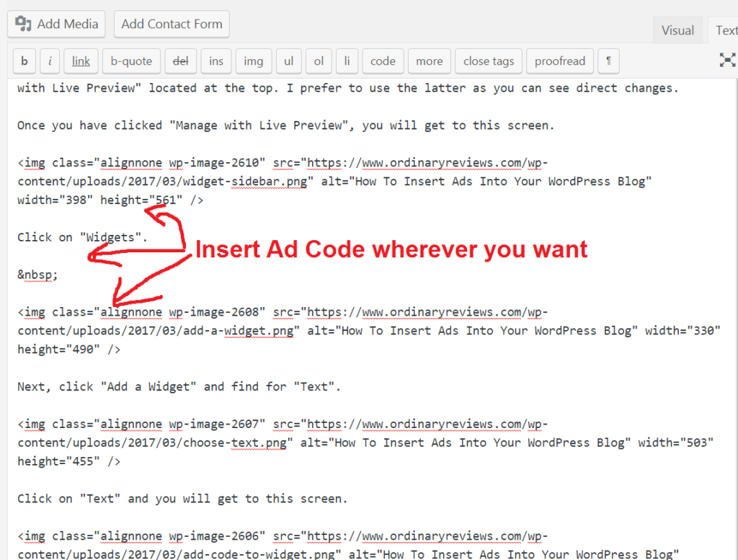Insert a more tag with the toolbar
This screenshot has width=738, height=560.
pyautogui.click(x=429, y=61)
